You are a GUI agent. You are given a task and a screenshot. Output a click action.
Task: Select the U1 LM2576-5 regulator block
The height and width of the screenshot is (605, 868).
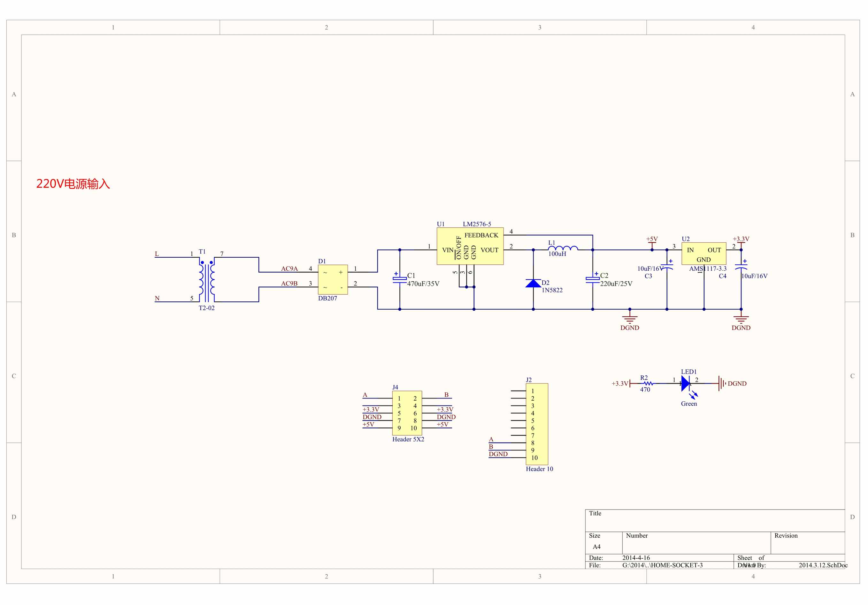[470, 246]
